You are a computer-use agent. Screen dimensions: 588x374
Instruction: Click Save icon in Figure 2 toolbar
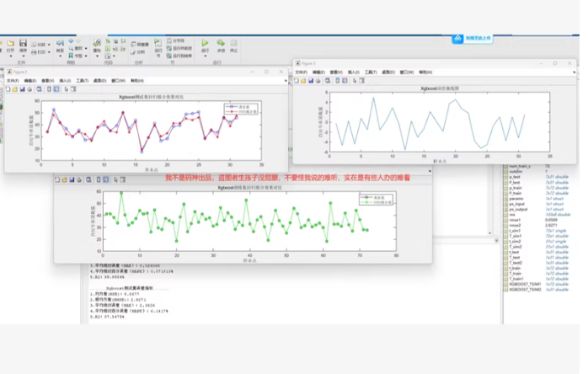point(22,89)
